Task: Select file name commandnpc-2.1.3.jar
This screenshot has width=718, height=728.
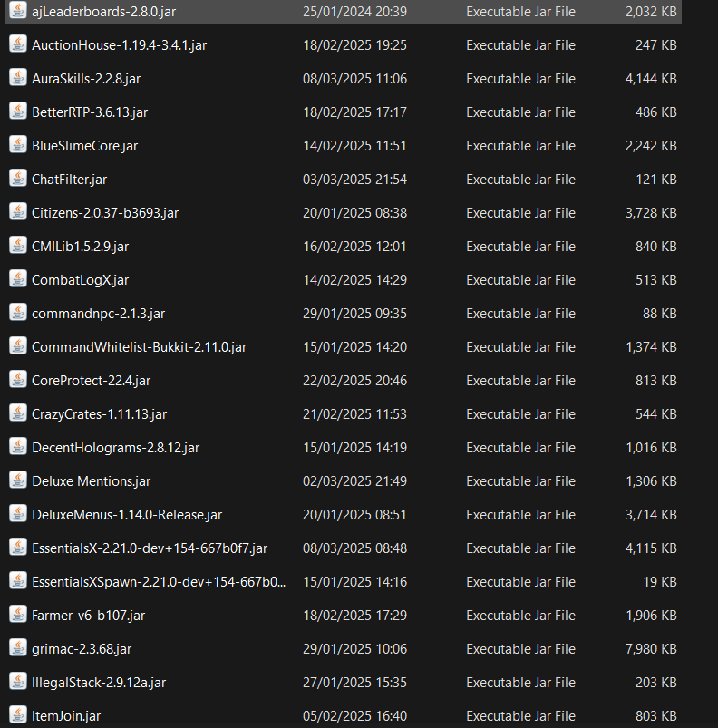Action: tap(99, 314)
